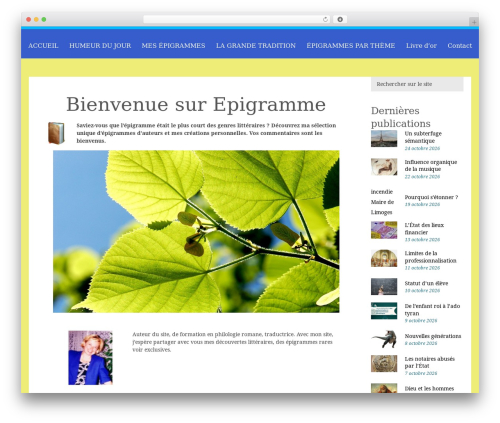The width and height of the screenshot is (500, 423).
Task: Open the green leaves banner image
Action: 196,231
